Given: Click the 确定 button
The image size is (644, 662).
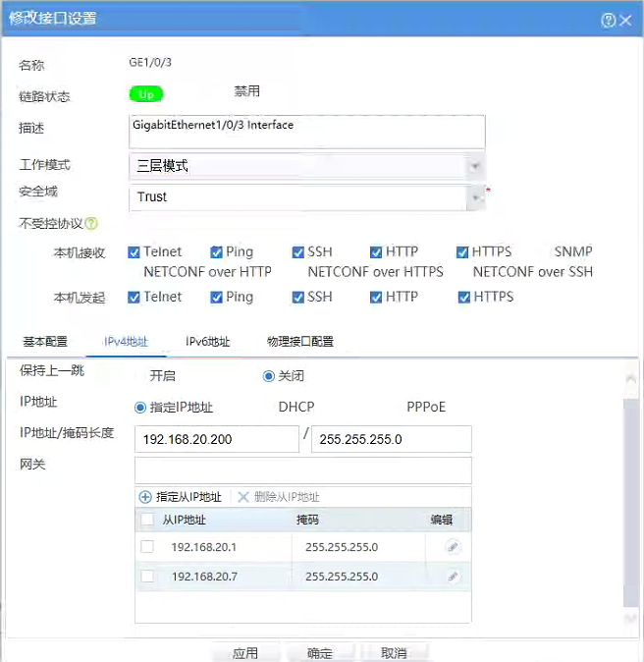Looking at the screenshot, I should click(320, 653).
